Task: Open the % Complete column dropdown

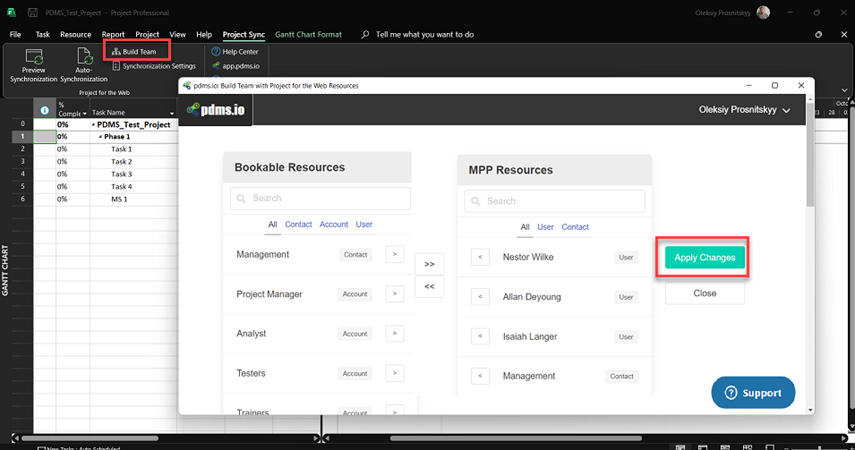Action: [85, 113]
